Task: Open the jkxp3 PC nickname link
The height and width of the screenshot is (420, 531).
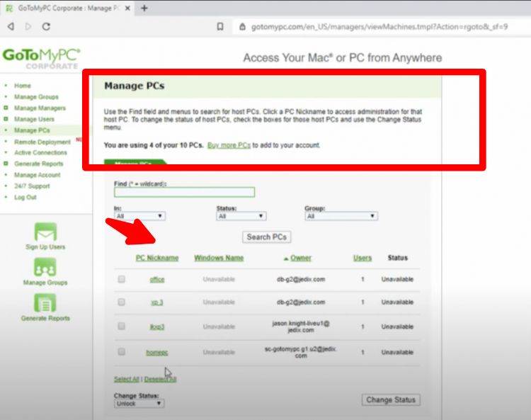Action: coord(157,327)
